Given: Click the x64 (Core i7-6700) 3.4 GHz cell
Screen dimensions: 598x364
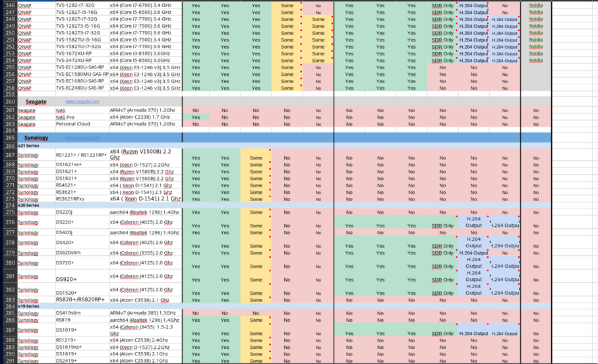Looking at the screenshot, I should click(146, 5).
